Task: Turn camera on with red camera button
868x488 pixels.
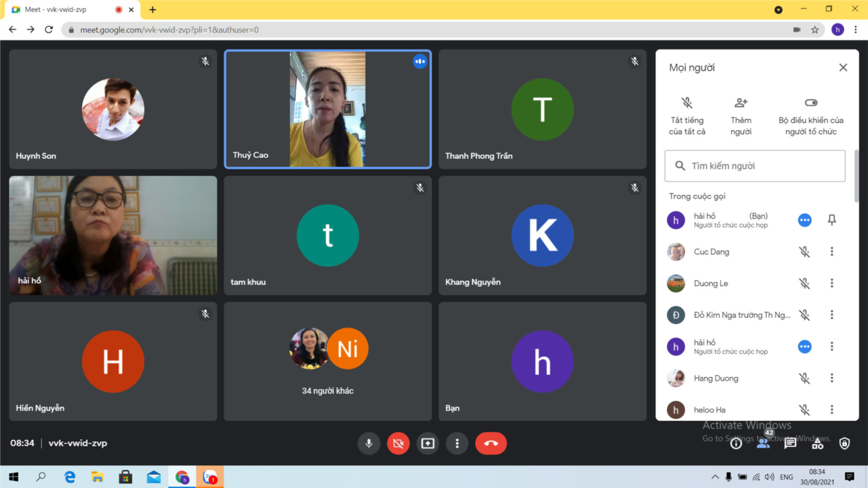Action: click(x=398, y=444)
